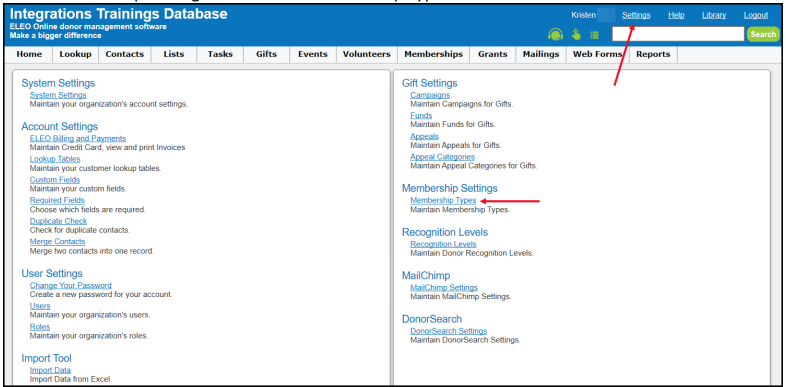Open the DonorSearch Settings link
This screenshot has height=387, width=786.
pyautogui.click(x=448, y=331)
